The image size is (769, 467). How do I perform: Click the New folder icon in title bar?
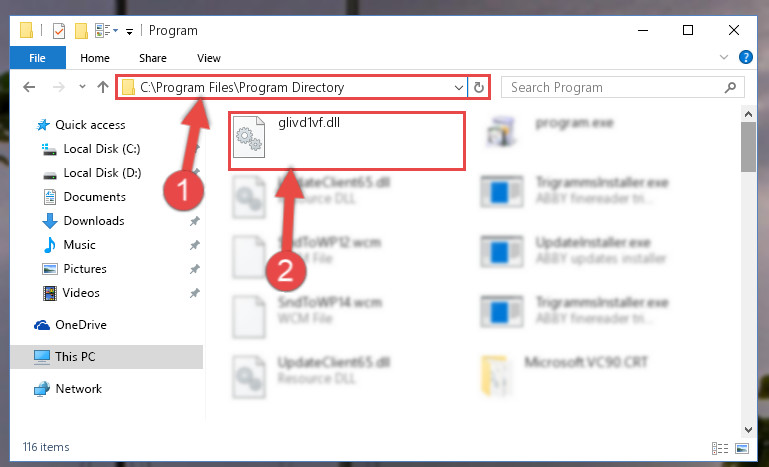[81, 31]
